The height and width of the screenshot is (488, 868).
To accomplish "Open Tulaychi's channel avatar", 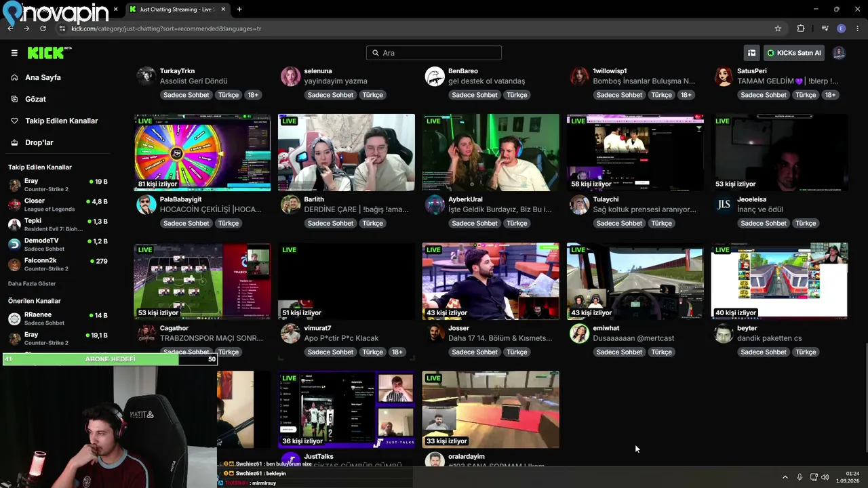I will (x=579, y=204).
